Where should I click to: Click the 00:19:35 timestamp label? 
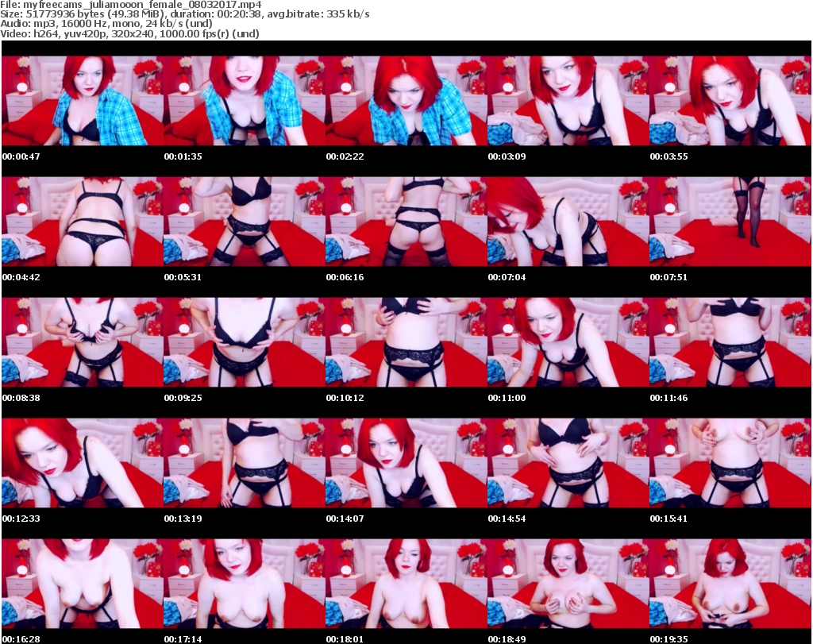(669, 639)
